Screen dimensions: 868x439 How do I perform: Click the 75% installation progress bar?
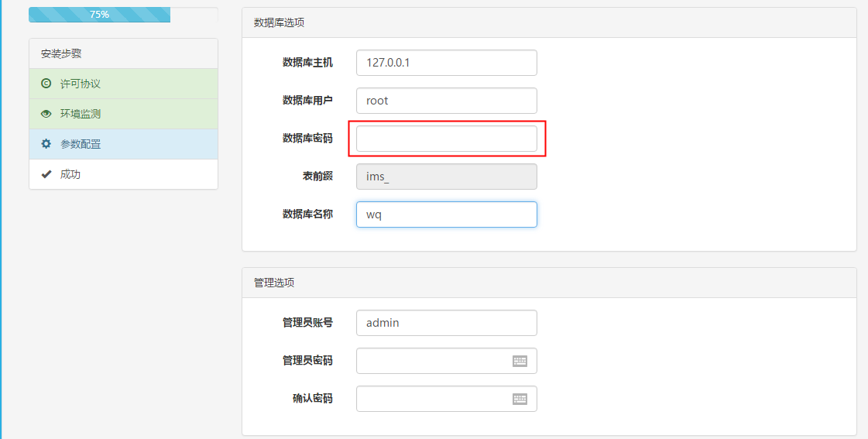click(100, 15)
